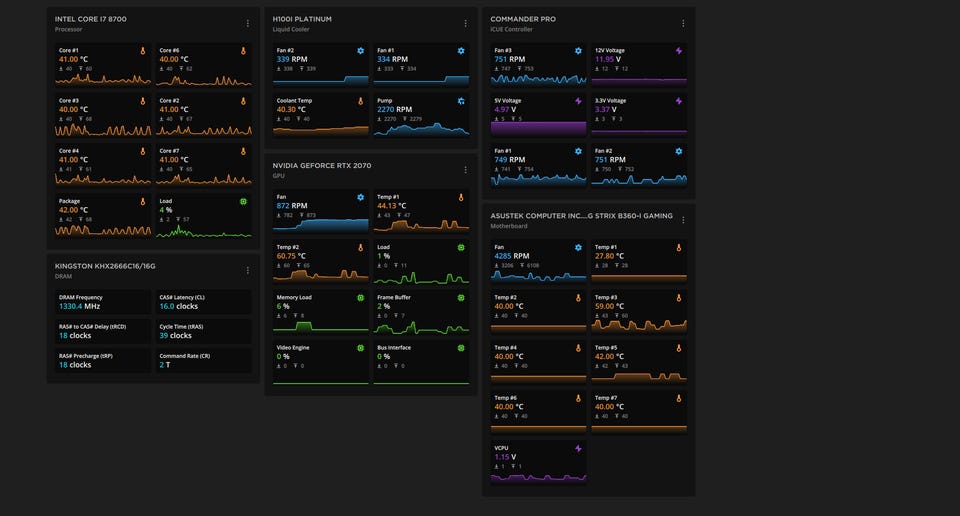Click the fan icon on H100i Fan #2
The width and height of the screenshot is (960, 516).
coord(361,51)
